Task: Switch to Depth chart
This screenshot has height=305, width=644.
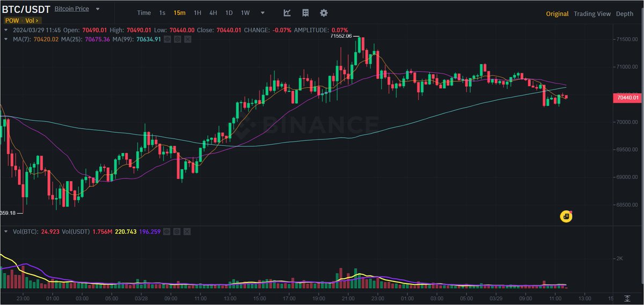Action: point(625,14)
